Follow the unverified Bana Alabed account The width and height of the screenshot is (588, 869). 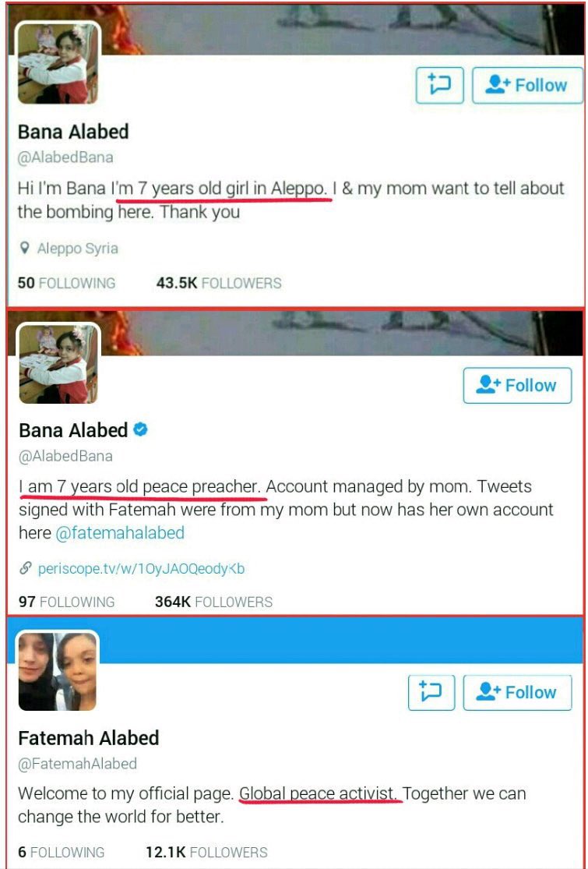point(528,86)
